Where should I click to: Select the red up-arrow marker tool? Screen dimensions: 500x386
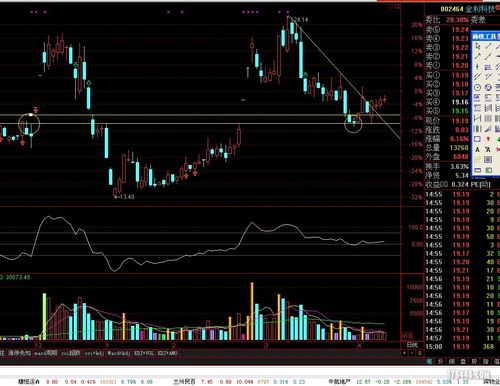(x=488, y=139)
